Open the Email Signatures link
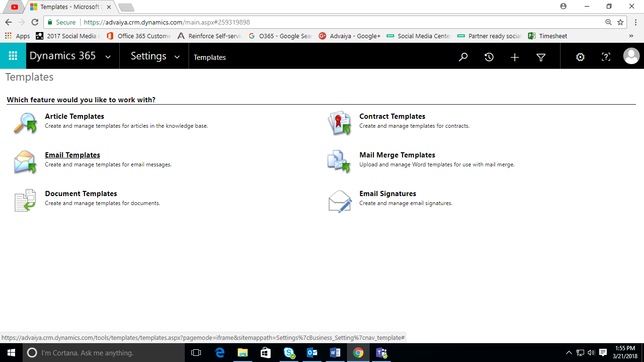Image resolution: width=644 pixels, height=362 pixels. (388, 194)
